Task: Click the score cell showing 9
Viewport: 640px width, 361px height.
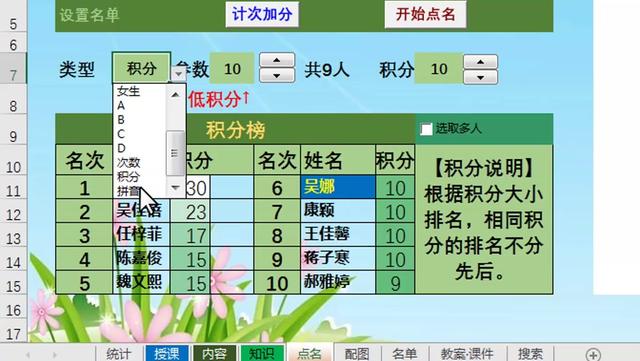Action: (x=395, y=283)
